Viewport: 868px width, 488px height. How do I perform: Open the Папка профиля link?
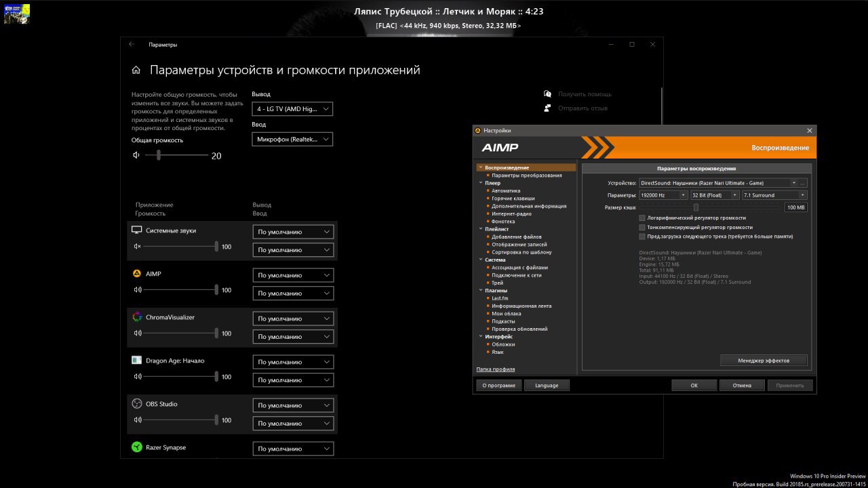tap(496, 369)
